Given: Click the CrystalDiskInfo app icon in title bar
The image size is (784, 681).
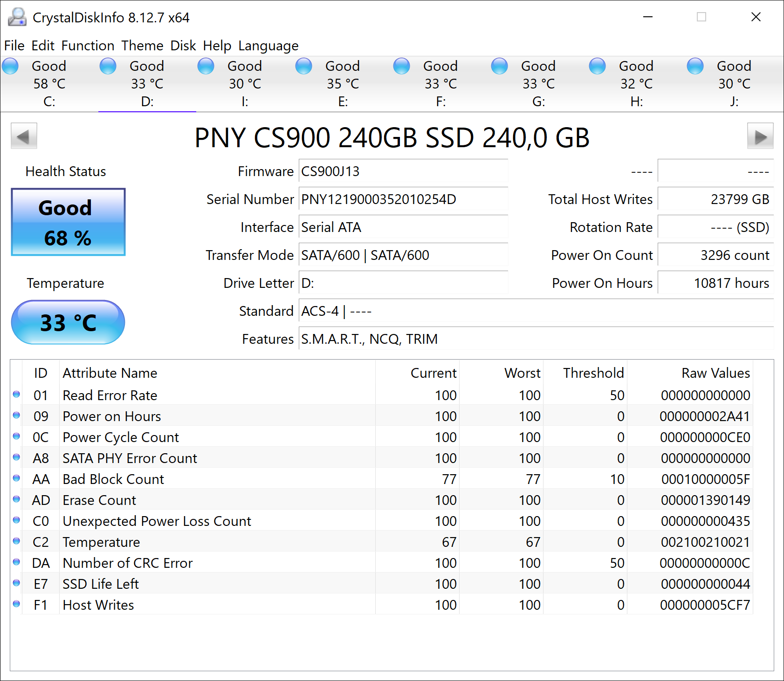Looking at the screenshot, I should pyautogui.click(x=17, y=17).
